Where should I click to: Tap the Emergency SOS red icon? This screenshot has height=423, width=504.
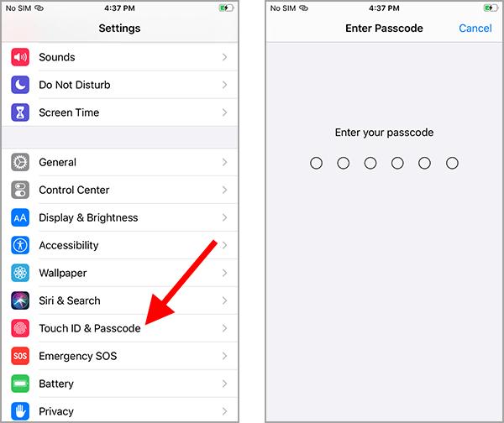tap(20, 356)
